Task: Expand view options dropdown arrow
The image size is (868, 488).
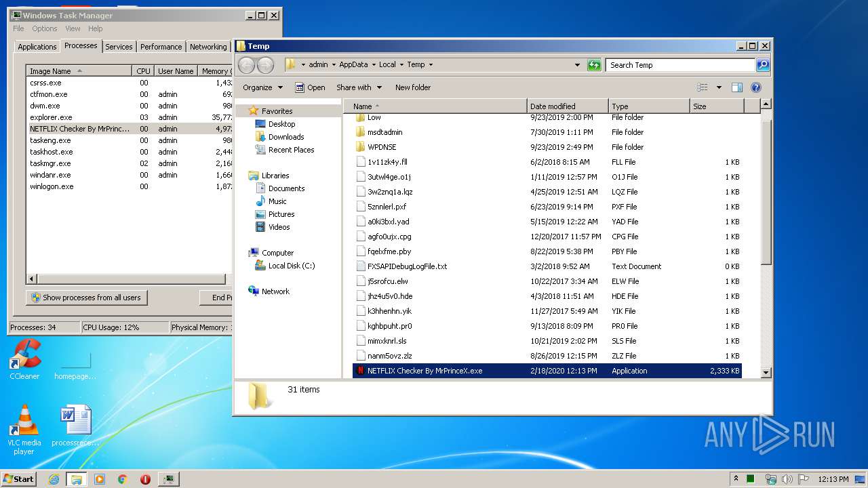Action: click(719, 87)
